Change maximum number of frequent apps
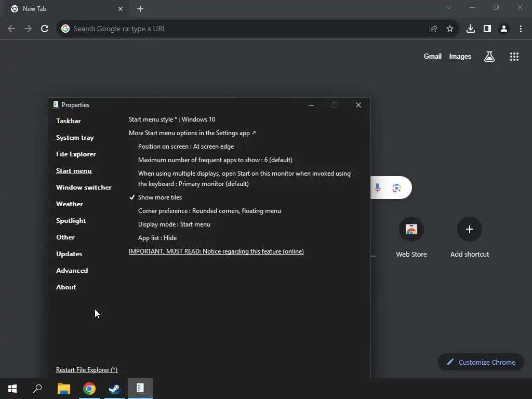 (x=215, y=160)
